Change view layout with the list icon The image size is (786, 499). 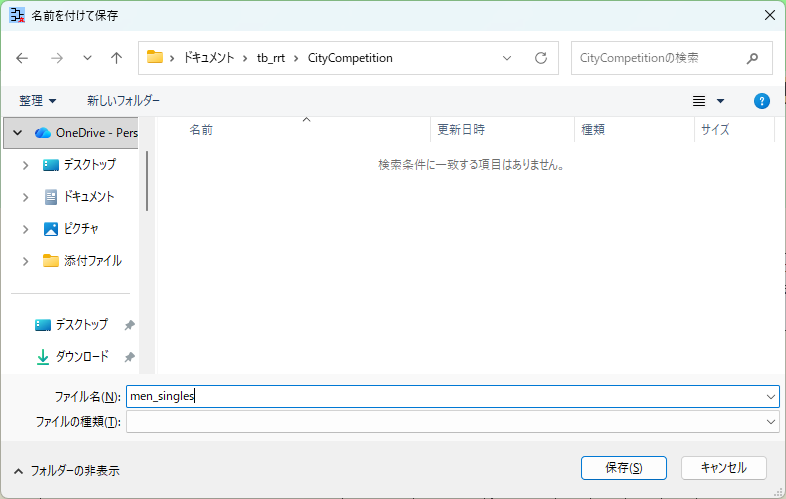tap(699, 101)
